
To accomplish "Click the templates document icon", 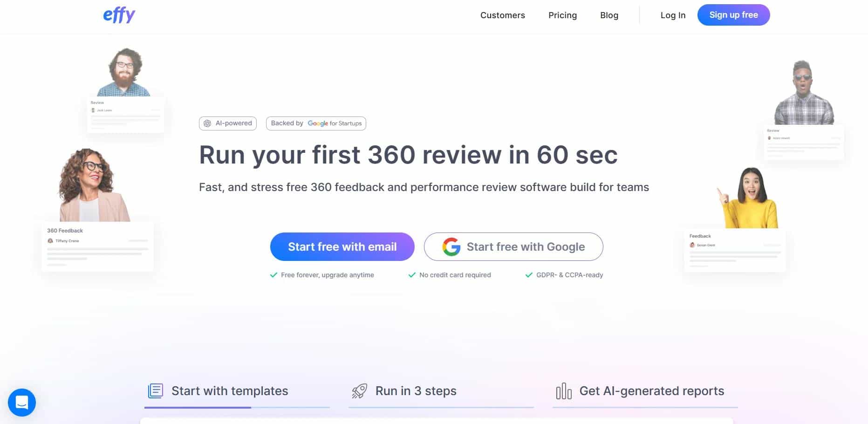I will pos(156,391).
